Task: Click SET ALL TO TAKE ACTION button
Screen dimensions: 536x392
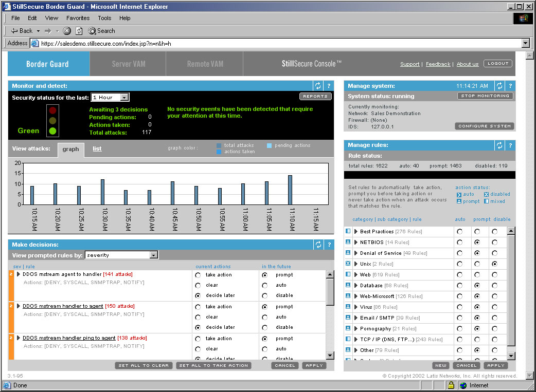Action: pyautogui.click(x=213, y=365)
